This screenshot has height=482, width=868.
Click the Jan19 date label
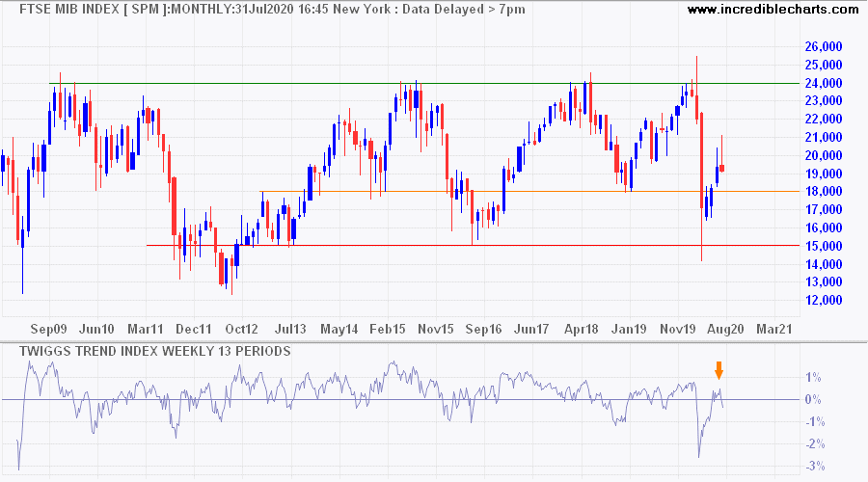click(629, 330)
